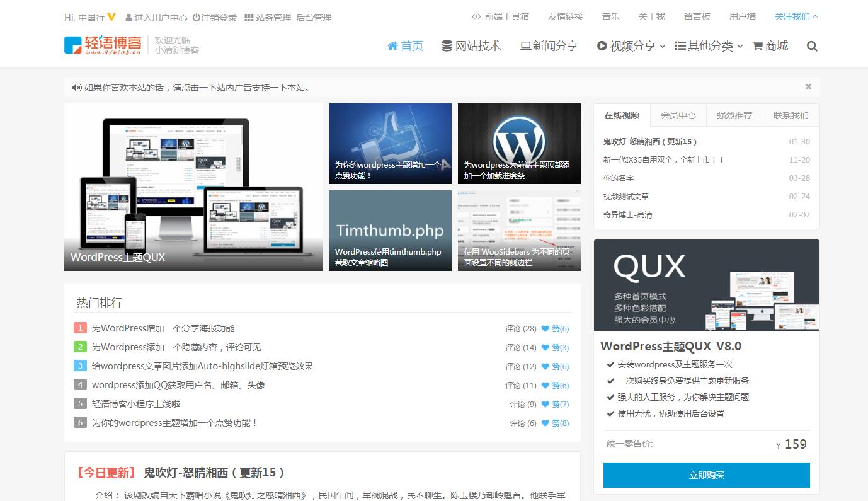Expand the 视频分享 dropdown
Viewport: 868px width, 501px height.
(x=630, y=45)
